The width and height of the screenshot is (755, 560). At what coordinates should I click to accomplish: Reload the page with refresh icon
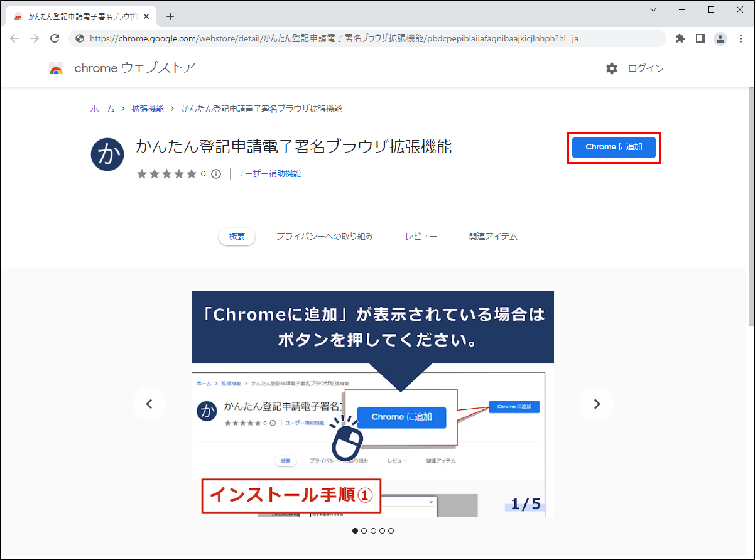tap(55, 38)
